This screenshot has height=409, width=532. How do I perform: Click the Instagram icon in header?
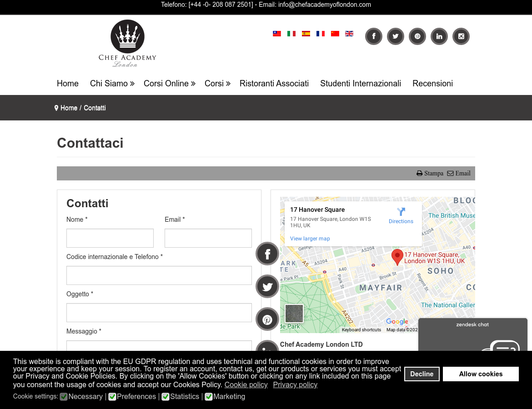[x=461, y=36]
